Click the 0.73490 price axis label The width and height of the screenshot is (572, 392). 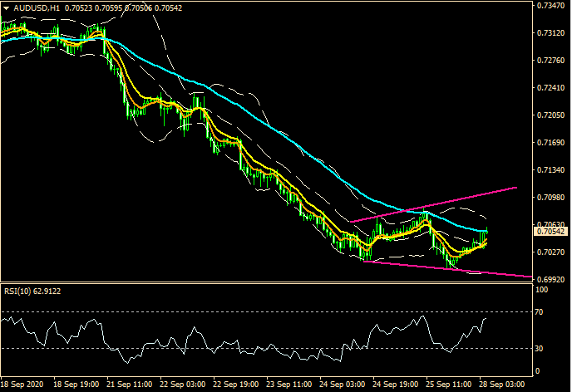pos(550,6)
